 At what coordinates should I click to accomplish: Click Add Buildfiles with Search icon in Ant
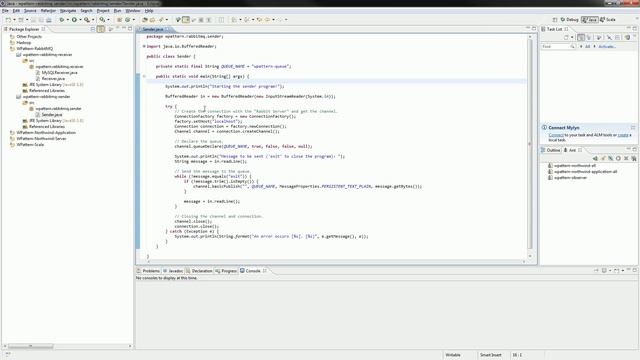pos(603,158)
